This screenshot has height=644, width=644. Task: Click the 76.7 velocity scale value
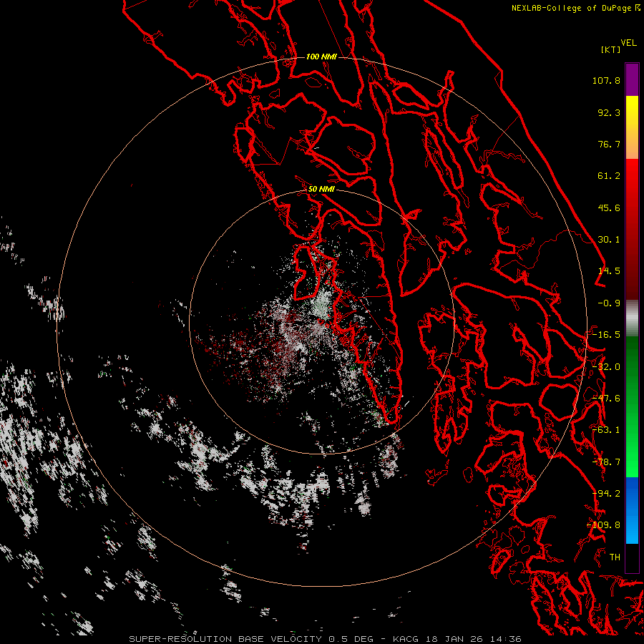tap(609, 144)
